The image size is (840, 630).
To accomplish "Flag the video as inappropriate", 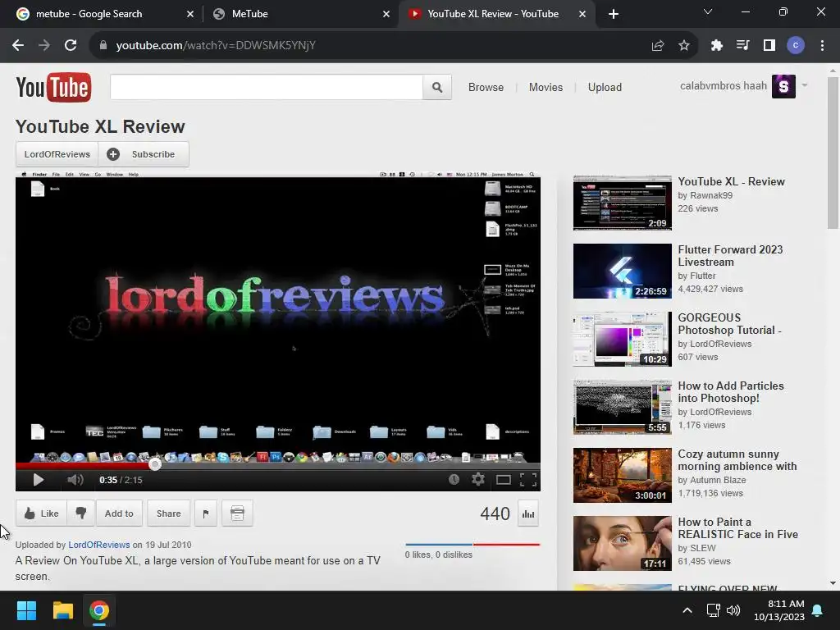I will [x=206, y=514].
